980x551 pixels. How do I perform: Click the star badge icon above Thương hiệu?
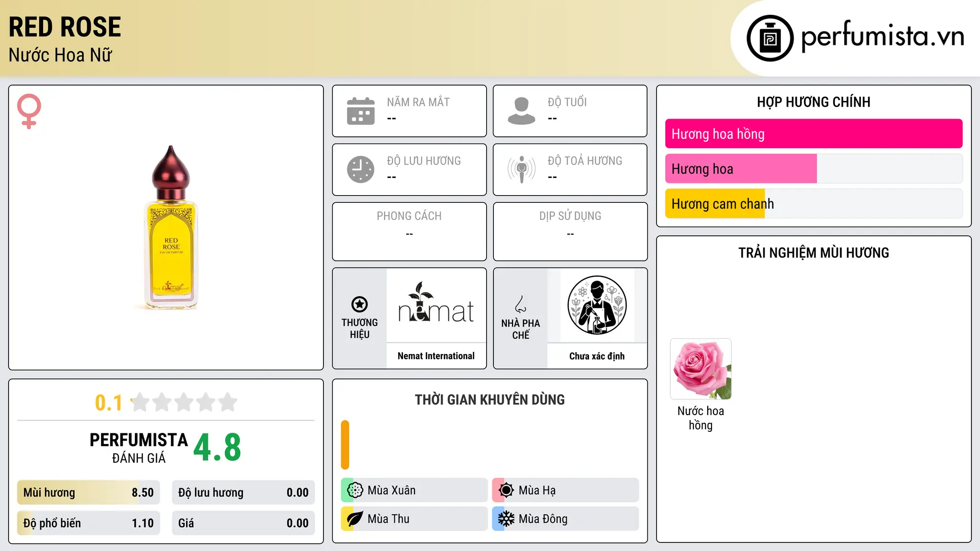(x=359, y=304)
